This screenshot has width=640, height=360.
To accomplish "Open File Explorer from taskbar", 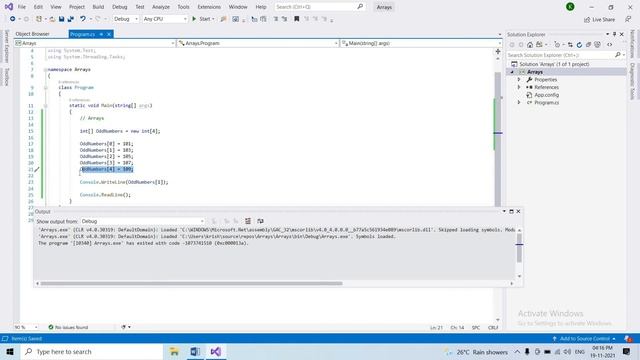I will click(x=174, y=351).
